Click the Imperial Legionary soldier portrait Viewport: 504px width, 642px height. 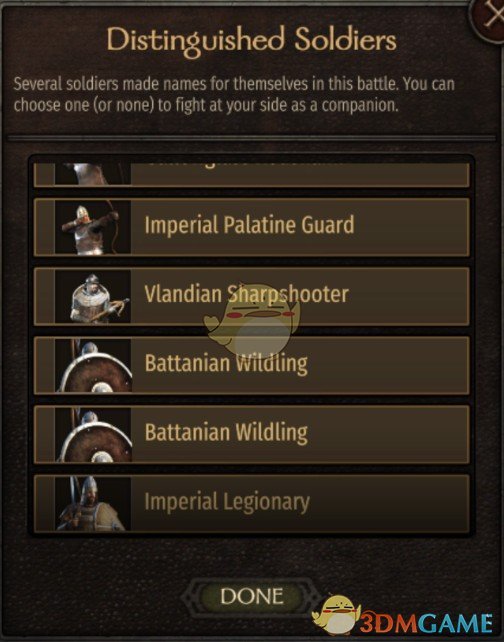pos(93,504)
